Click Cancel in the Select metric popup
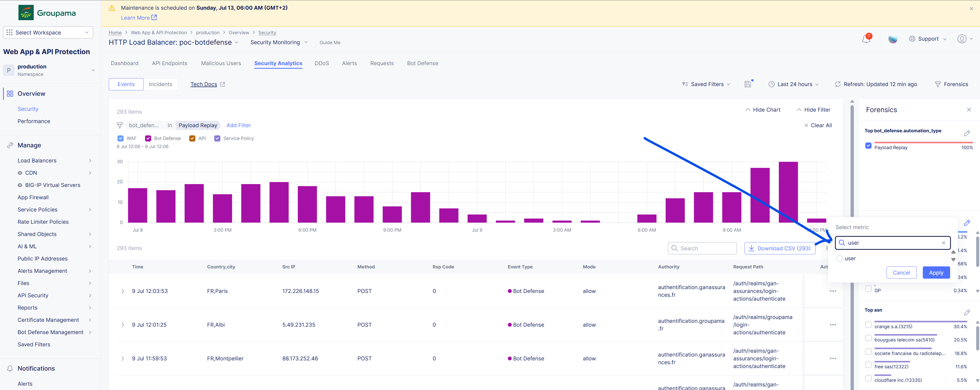The image size is (980, 390). pos(901,273)
